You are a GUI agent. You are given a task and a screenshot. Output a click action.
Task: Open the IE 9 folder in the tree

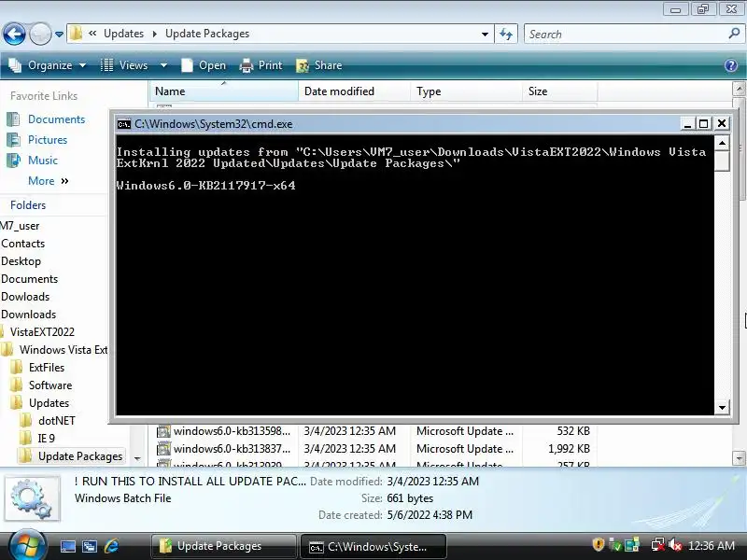pos(46,438)
